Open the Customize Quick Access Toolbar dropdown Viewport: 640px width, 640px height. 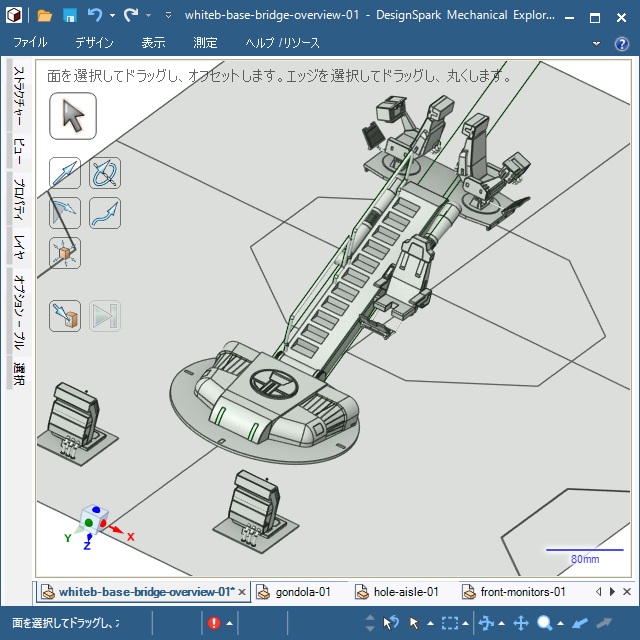[168, 16]
